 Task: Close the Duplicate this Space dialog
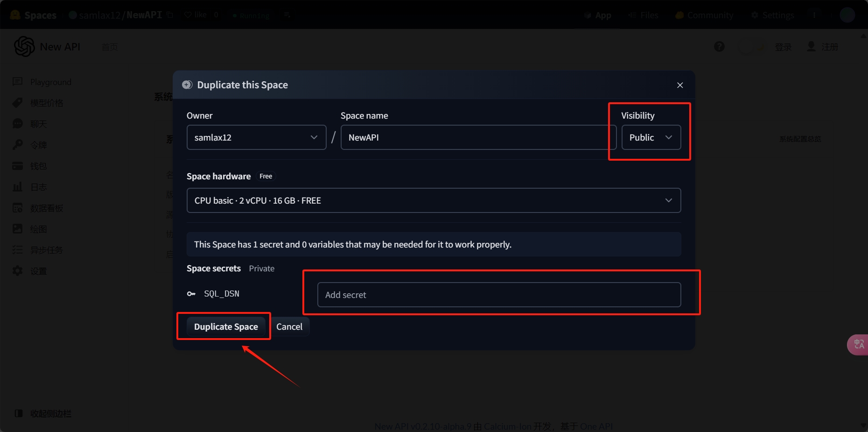pos(680,85)
